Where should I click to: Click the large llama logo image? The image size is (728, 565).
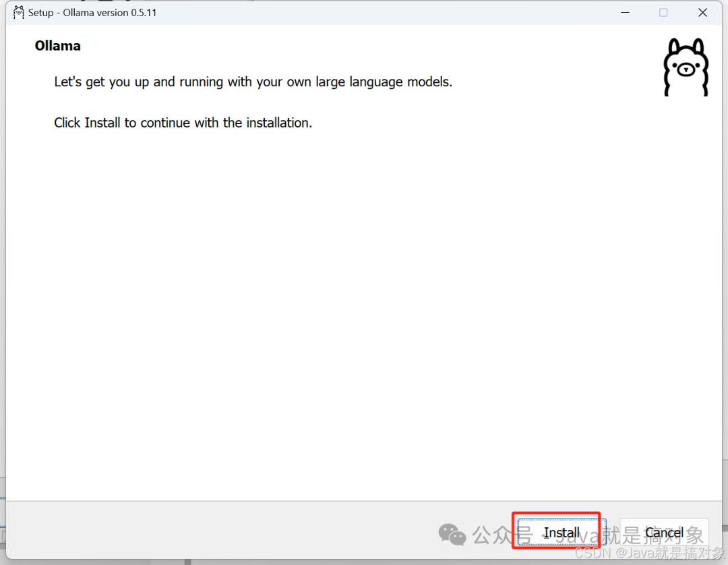(x=686, y=67)
